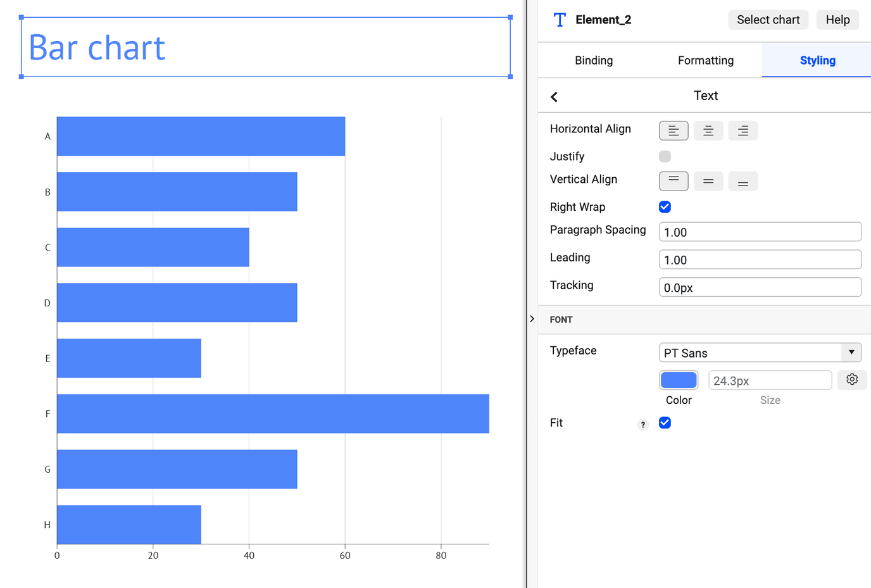This screenshot has width=871, height=588.
Task: Set vertical align to bottom
Action: click(743, 181)
